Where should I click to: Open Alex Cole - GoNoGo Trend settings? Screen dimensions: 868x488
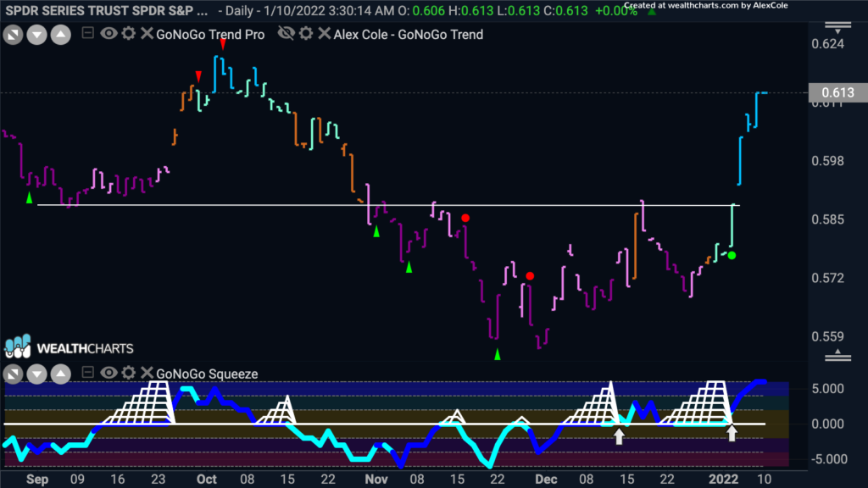pos(306,33)
